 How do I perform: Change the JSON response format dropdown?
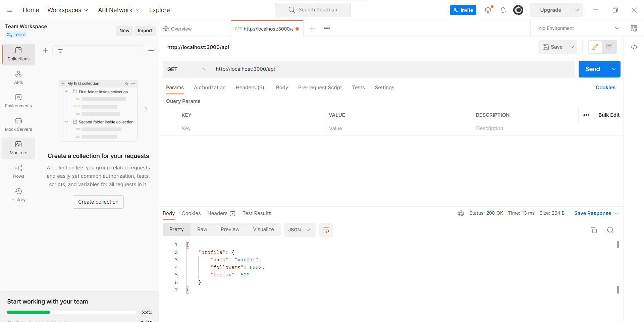coord(300,230)
